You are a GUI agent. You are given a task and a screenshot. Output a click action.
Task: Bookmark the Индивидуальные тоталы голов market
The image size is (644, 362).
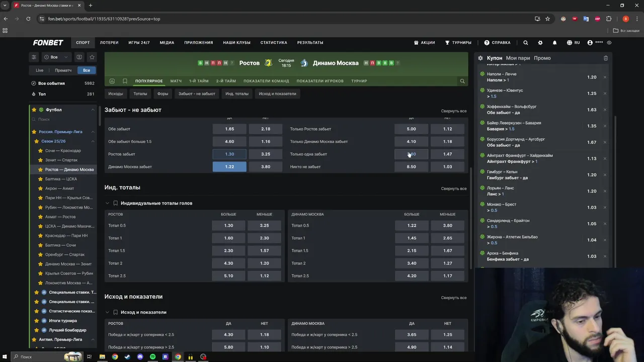tap(115, 203)
